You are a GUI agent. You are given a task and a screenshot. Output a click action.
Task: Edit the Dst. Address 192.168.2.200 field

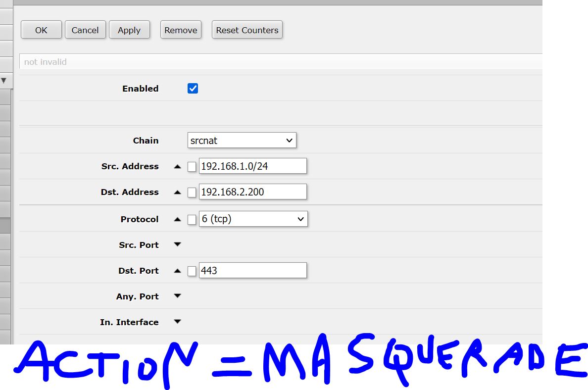(253, 192)
